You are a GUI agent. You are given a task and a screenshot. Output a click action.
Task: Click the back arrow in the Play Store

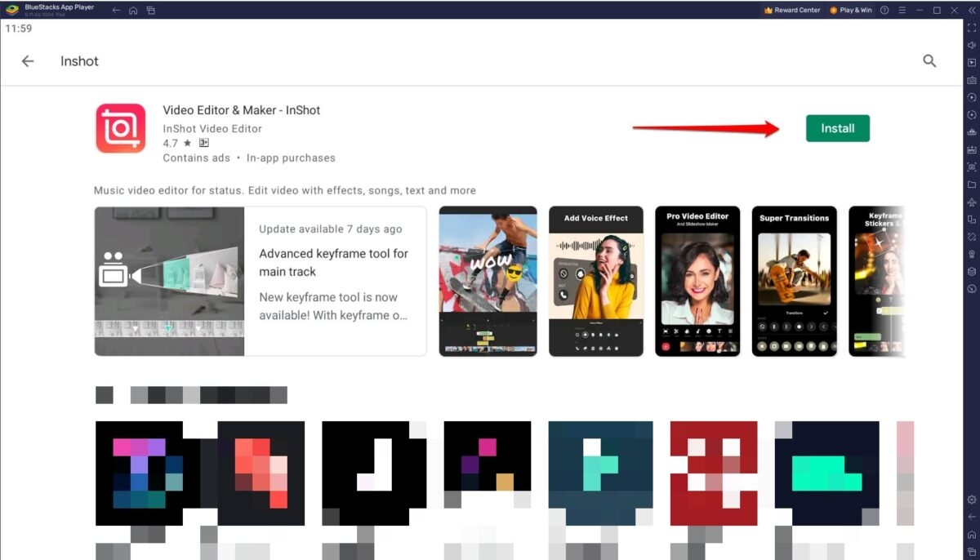click(x=27, y=60)
